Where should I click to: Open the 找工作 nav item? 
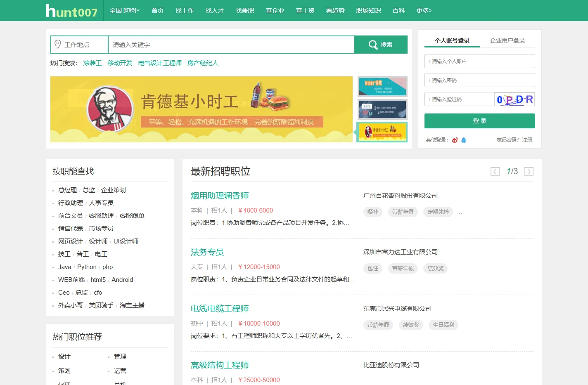[185, 10]
